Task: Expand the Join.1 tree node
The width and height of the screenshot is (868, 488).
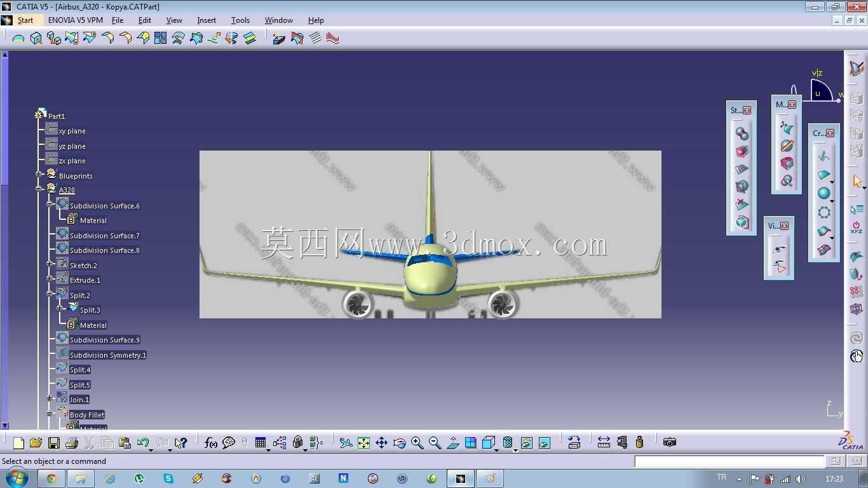Action: click(x=50, y=398)
